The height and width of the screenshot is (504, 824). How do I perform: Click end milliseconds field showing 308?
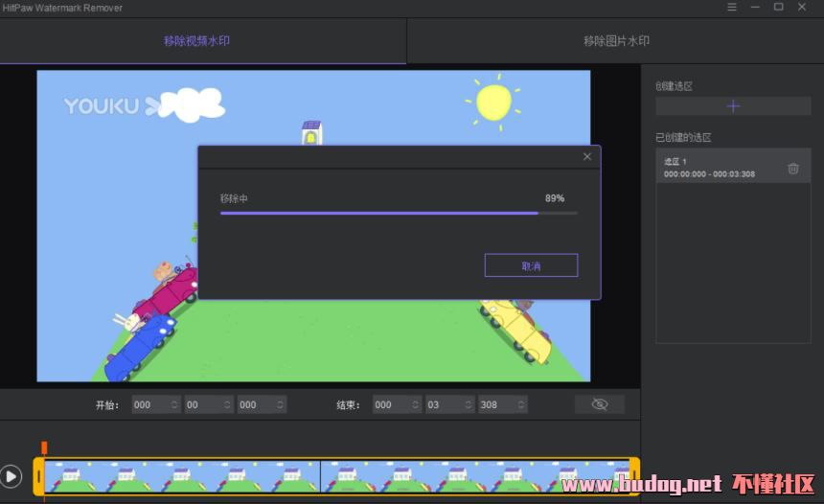pyautogui.click(x=502, y=404)
